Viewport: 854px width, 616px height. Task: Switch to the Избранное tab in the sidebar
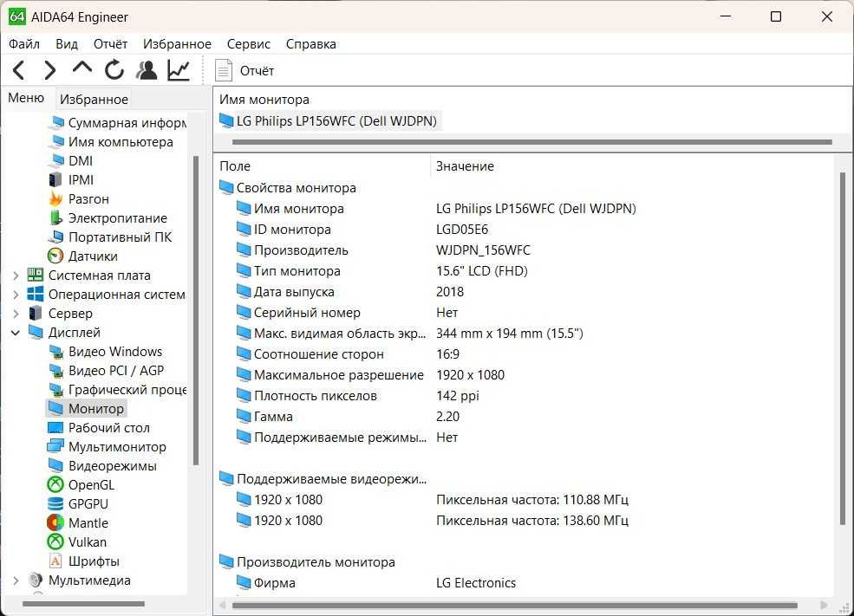pyautogui.click(x=94, y=99)
